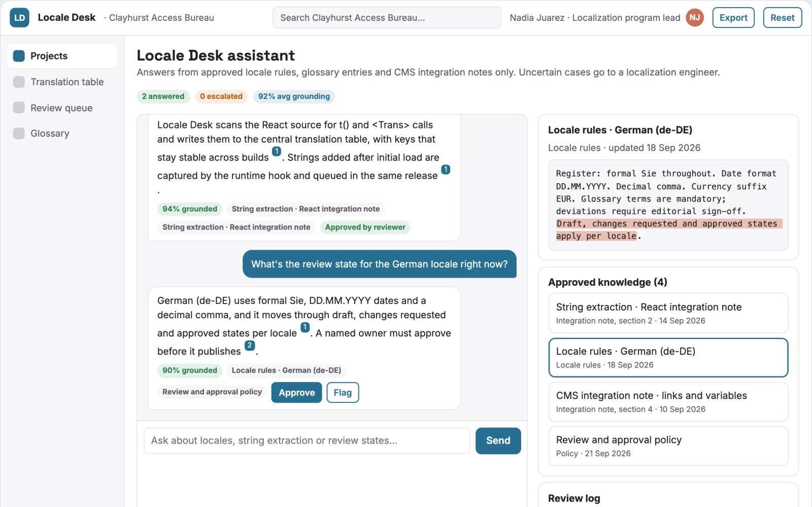Open the NJ user avatar

coord(695,18)
